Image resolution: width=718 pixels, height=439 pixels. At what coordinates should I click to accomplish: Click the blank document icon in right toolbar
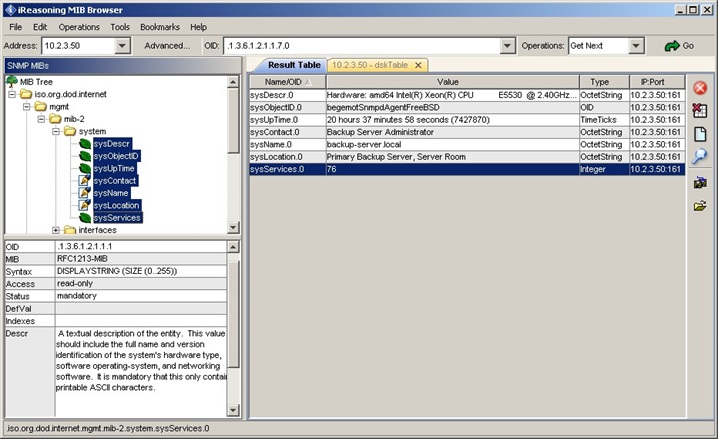700,134
